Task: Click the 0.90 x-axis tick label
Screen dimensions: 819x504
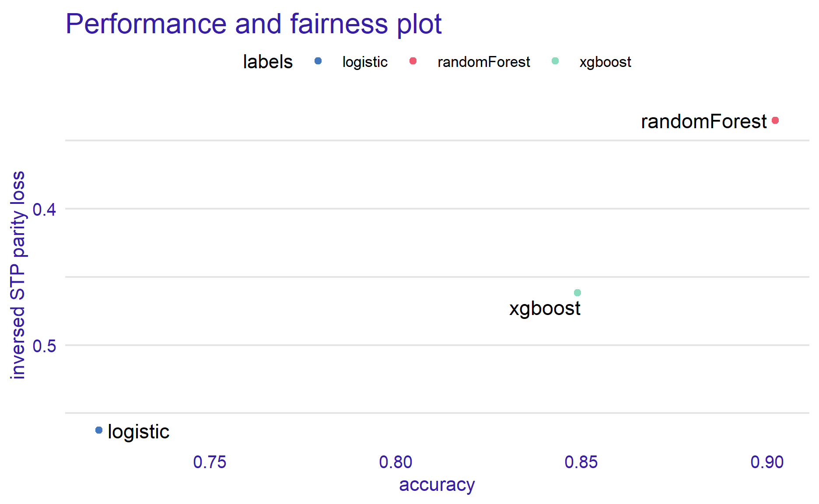Action: (x=767, y=462)
